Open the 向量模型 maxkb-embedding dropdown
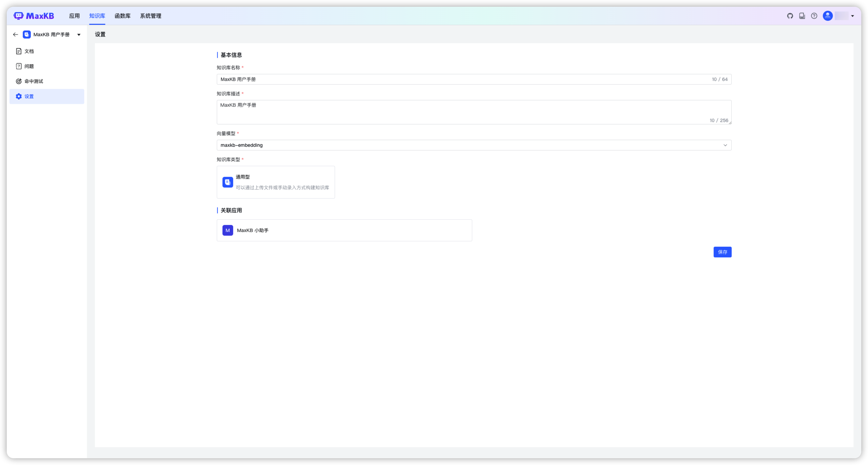Screen dimensions: 868x465 474,145
